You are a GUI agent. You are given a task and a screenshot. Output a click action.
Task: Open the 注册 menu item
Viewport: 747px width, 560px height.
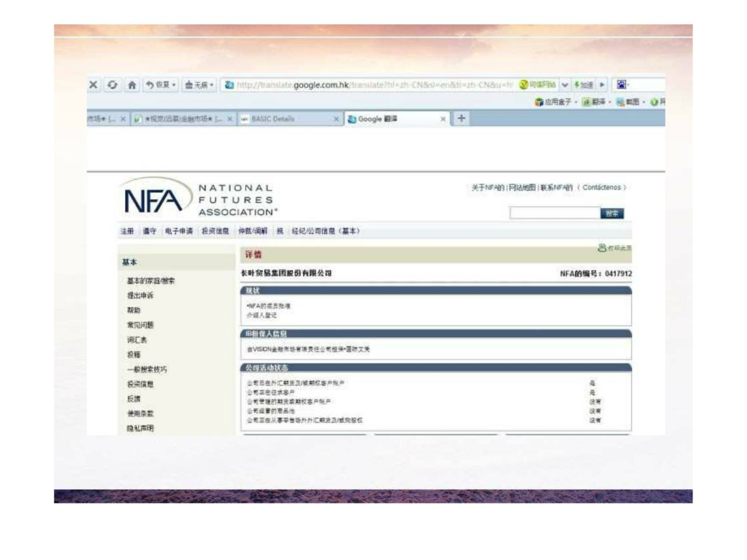pos(127,231)
